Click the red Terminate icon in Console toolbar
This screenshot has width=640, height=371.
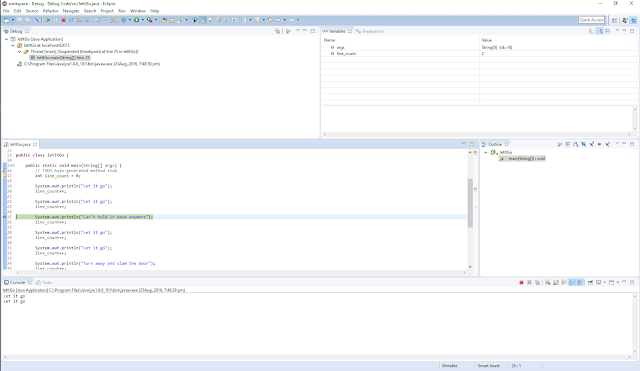point(521,282)
